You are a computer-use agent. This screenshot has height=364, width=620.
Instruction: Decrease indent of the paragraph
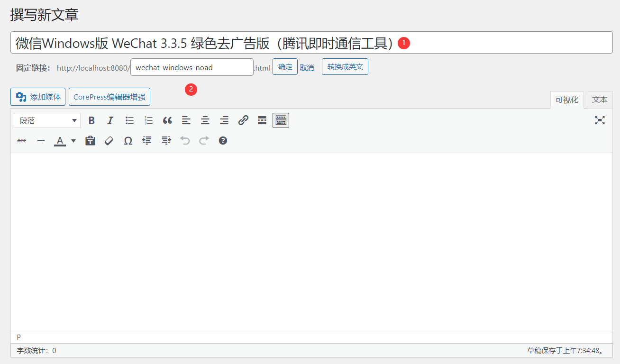(x=147, y=140)
